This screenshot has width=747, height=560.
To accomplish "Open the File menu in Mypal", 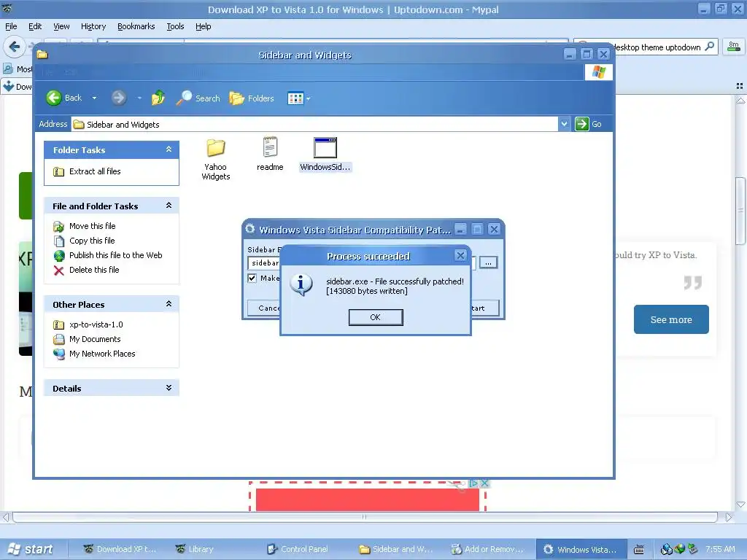I will tap(11, 27).
